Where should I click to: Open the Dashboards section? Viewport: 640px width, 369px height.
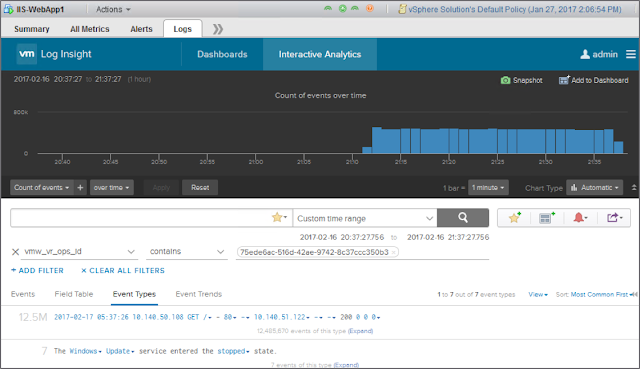click(222, 54)
